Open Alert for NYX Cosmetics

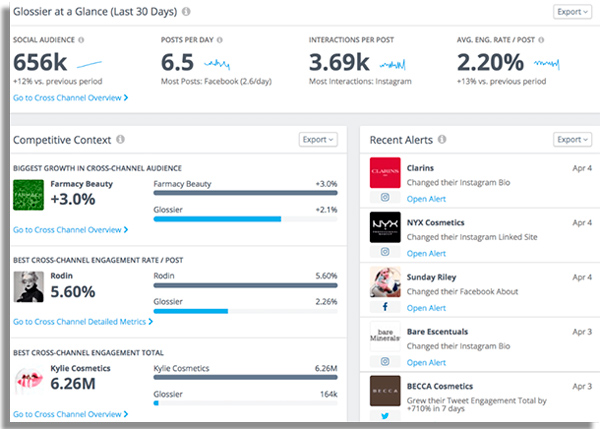[426, 253]
